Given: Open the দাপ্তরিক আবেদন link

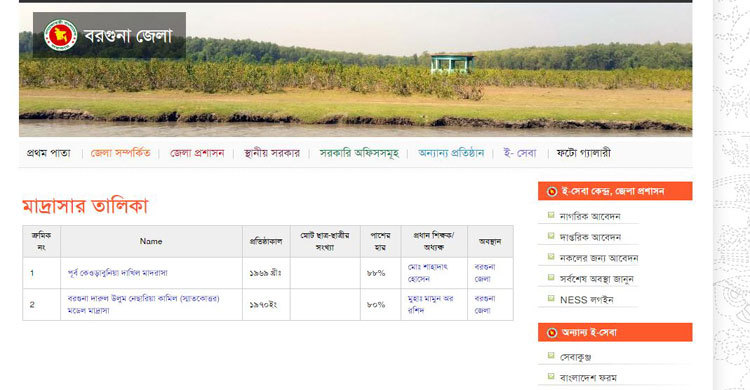Looking at the screenshot, I should [590, 237].
